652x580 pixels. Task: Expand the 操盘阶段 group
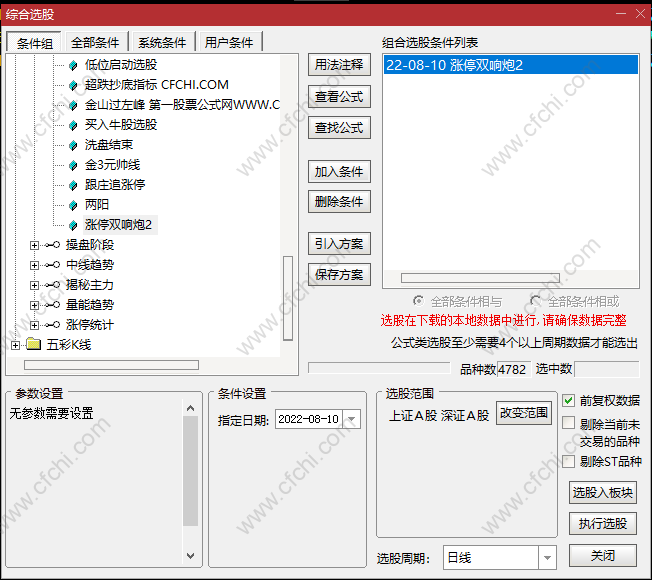[x=34, y=245]
